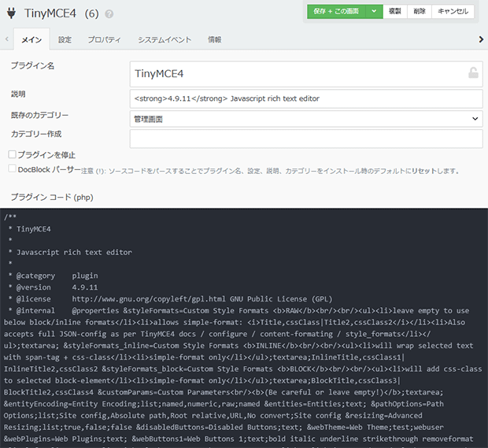Select the メイン tab
Viewport: 488px width, 448px height.
click(x=31, y=39)
